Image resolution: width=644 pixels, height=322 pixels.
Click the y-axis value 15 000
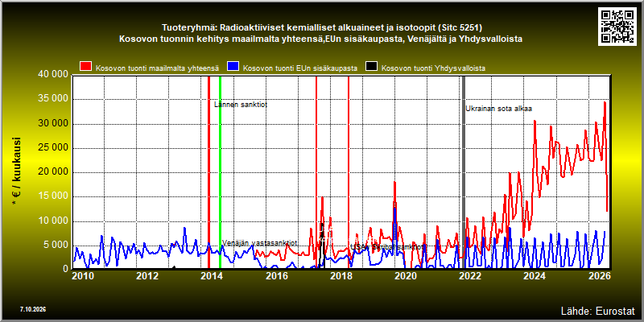point(52,196)
